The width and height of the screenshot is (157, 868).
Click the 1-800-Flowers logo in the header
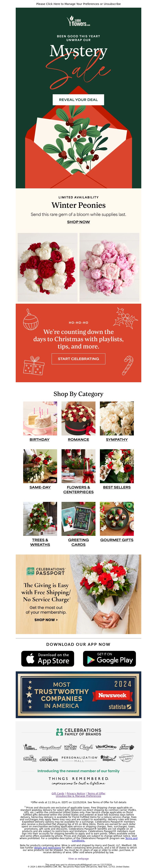[x=78, y=21]
